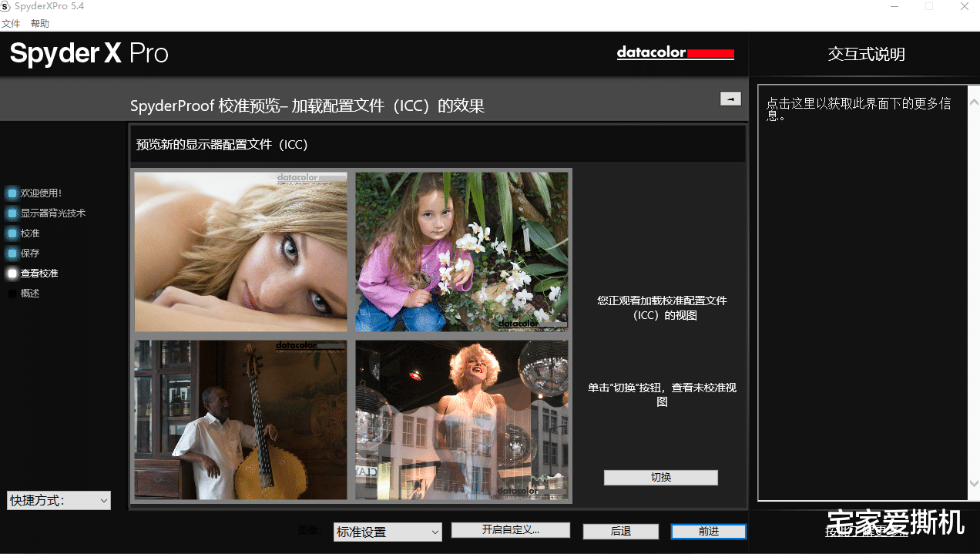Click the 开启自定义... button
980x554 pixels.
510,530
